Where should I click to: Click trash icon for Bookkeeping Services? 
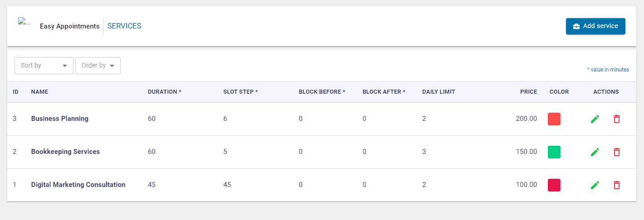click(x=617, y=152)
